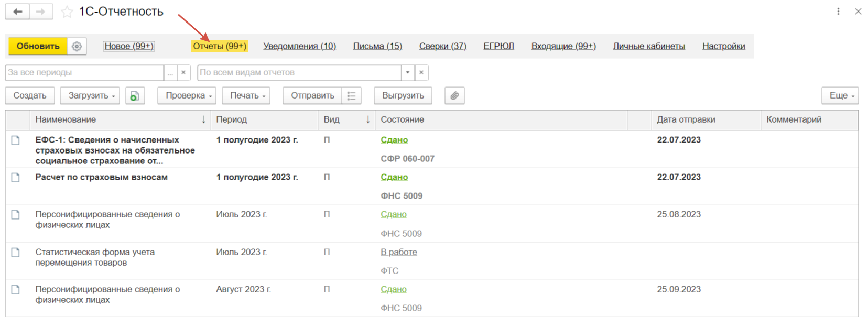Viewport: 868px width, 317px height.
Task: Add 1С-Отчетность to favorites with star
Action: pos(67,12)
